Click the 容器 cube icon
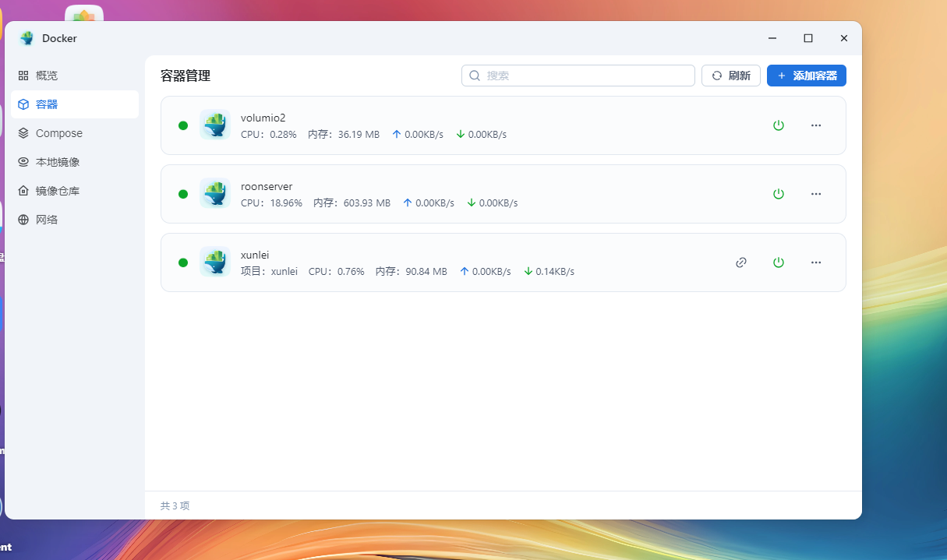This screenshot has width=947, height=560. click(x=23, y=104)
